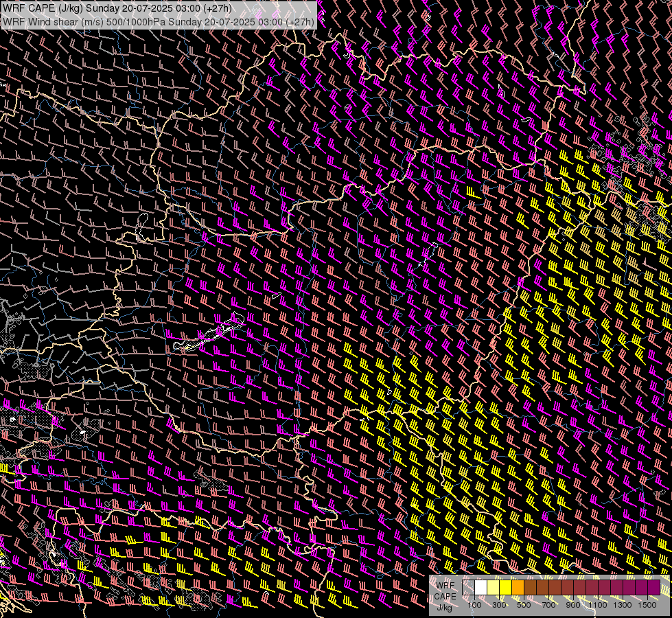Image resolution: width=672 pixels, height=618 pixels.
Task: Click the J/kg unit label in the legend
Action: coord(444,608)
